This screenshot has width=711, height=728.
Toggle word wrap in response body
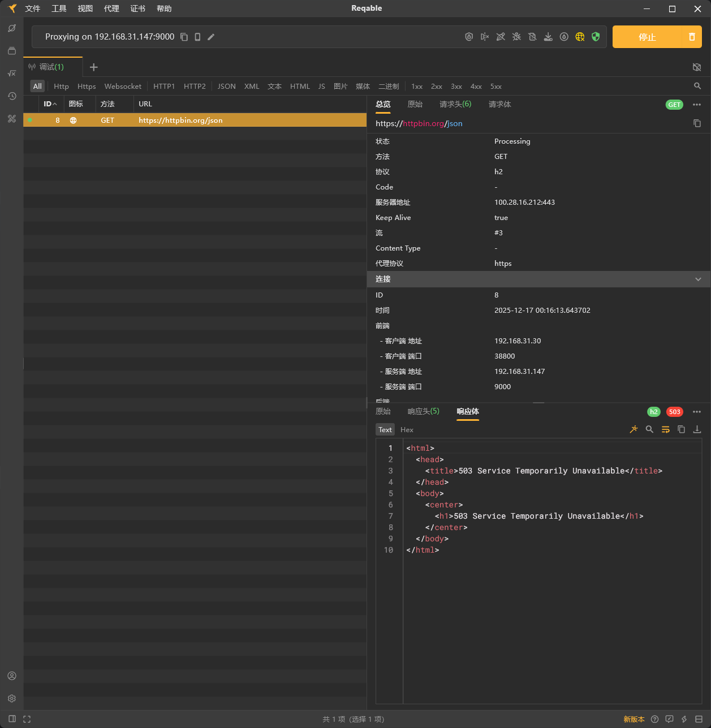pos(665,429)
